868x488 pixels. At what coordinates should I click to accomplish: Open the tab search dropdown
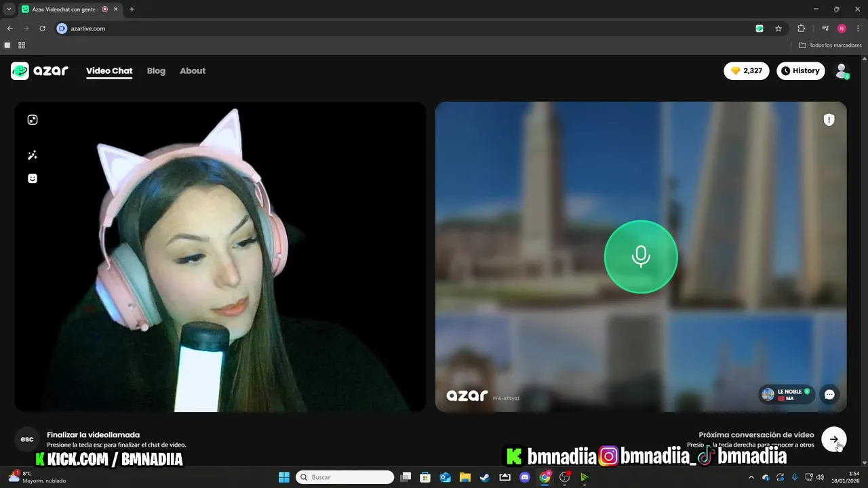click(9, 9)
